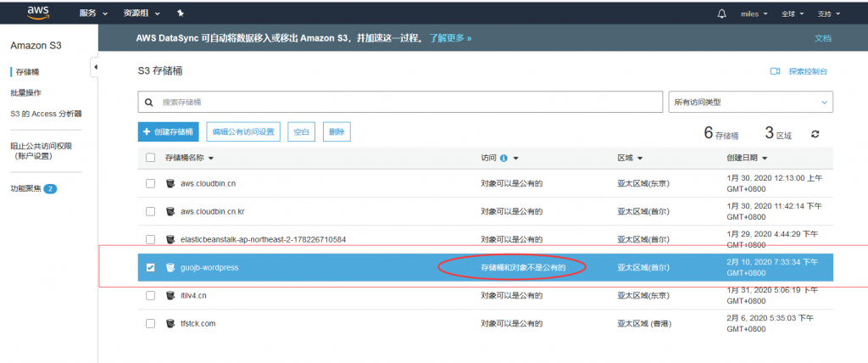Open the 文档 documentation link
868x363 pixels.
coord(822,38)
